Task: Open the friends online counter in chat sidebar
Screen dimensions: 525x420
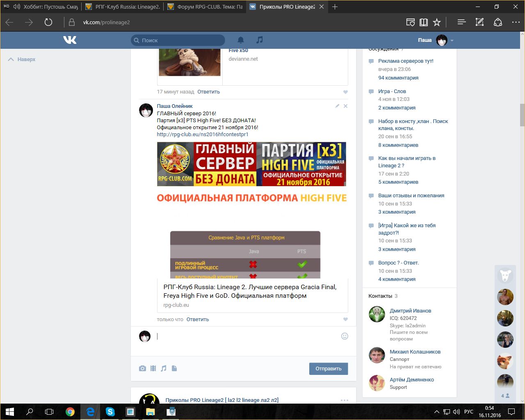Action: click(505, 396)
